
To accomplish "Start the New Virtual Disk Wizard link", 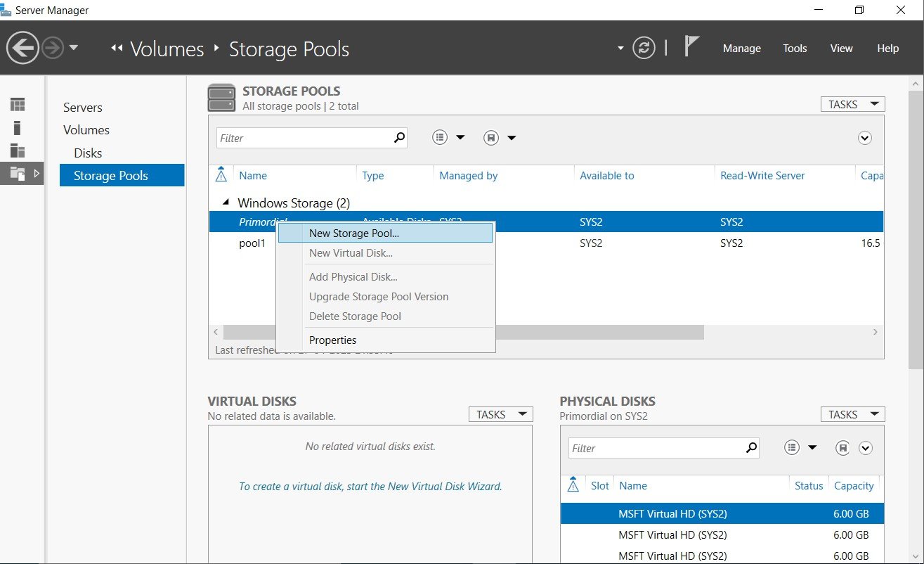I will (370, 486).
